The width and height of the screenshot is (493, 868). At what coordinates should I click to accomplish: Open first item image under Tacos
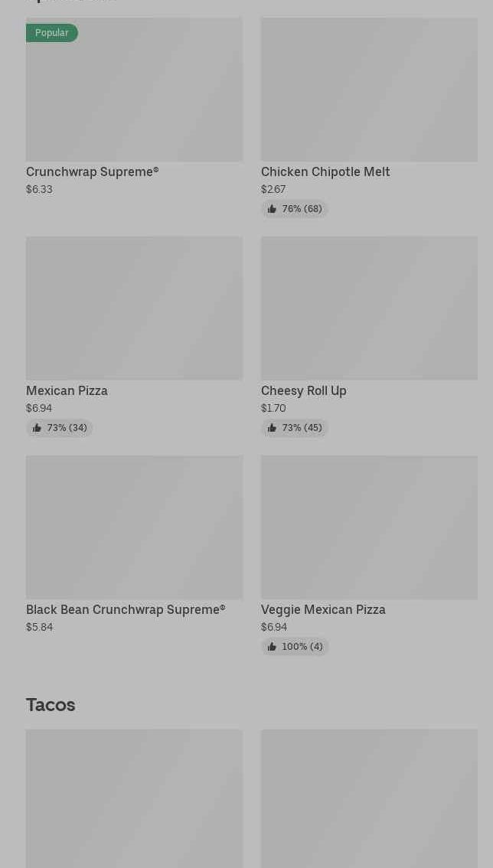pyautogui.click(x=134, y=798)
